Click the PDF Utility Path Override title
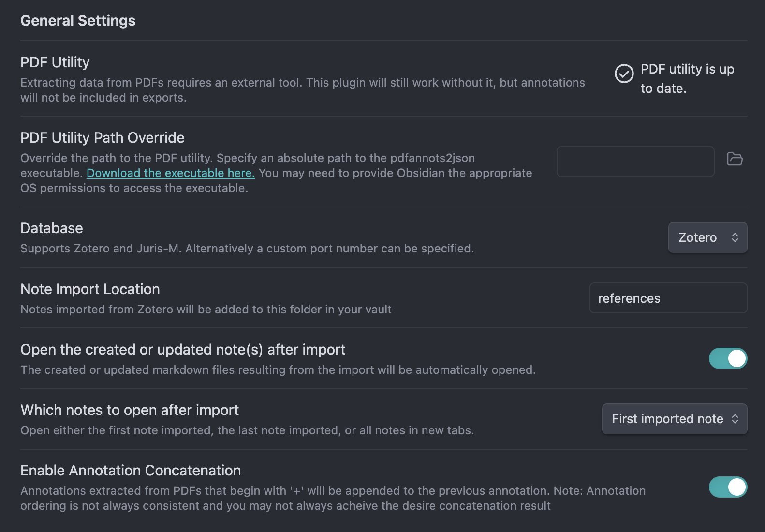The width and height of the screenshot is (765, 532). [x=103, y=138]
